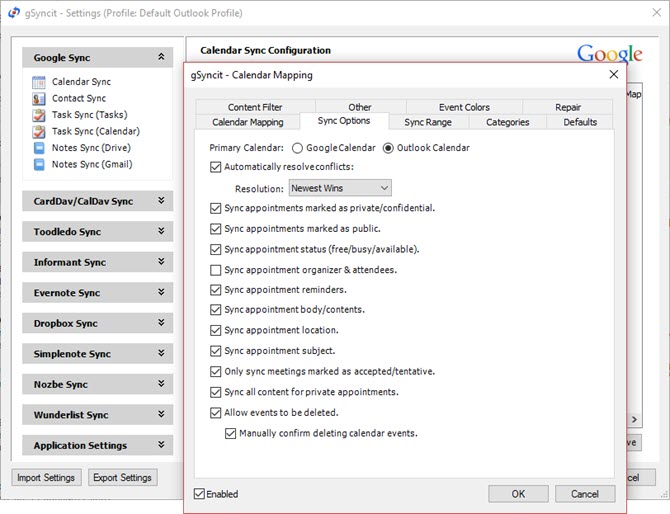Click Cancel in Calendar Mapping dialog
The image size is (670, 514).
[585, 494]
